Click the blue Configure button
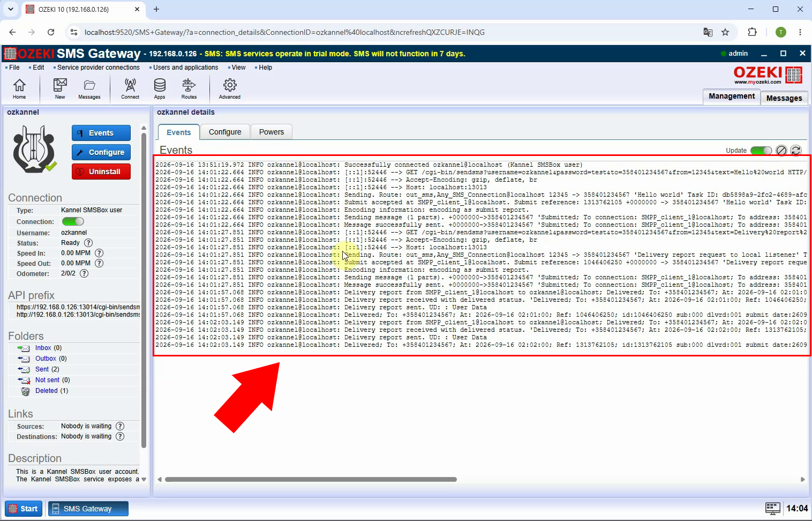 pyautogui.click(x=101, y=152)
